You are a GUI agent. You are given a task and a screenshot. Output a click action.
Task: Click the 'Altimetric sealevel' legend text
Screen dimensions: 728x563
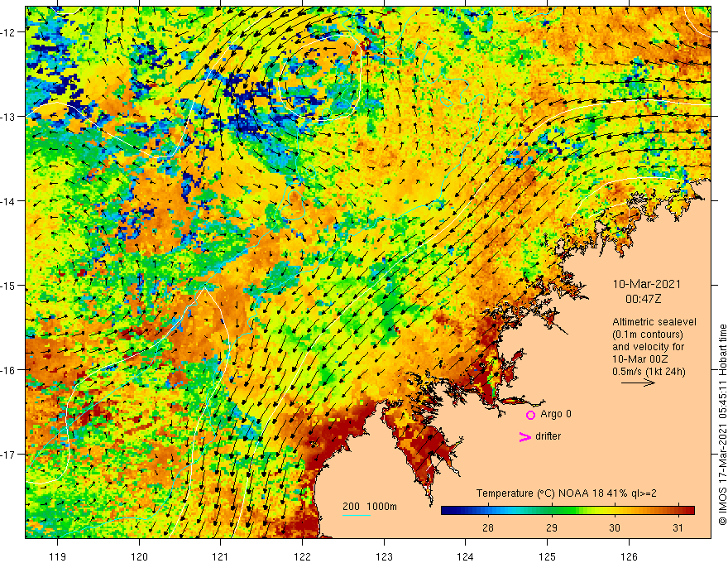pyautogui.click(x=654, y=322)
